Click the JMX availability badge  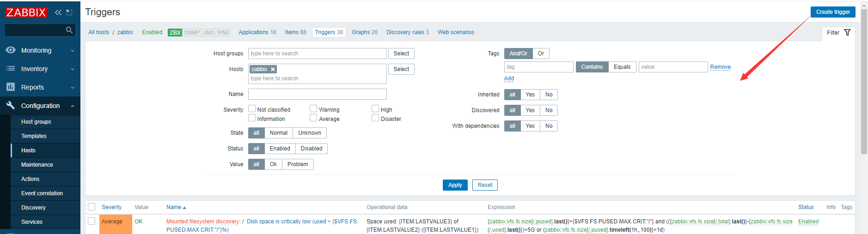(x=208, y=32)
